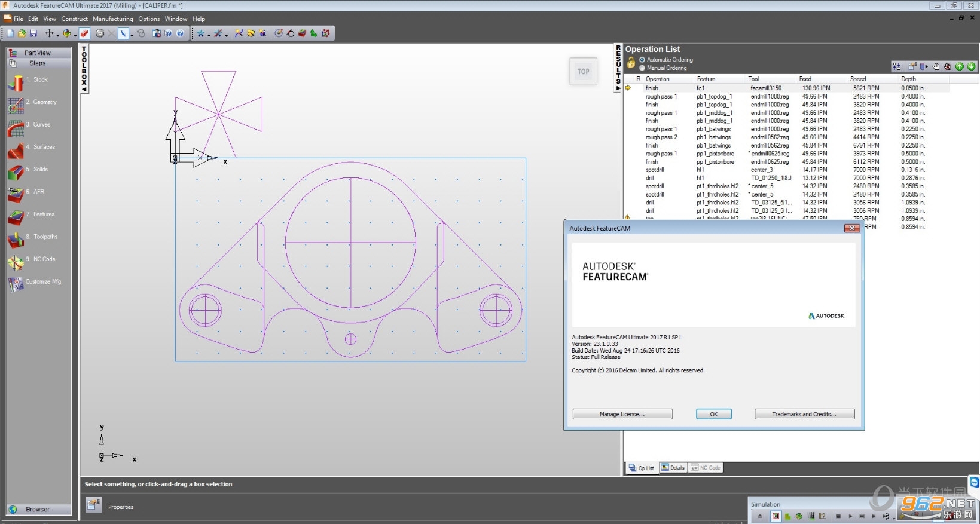Click the yellow folded surface toolbar icon
This screenshot has height=524, width=980.
point(251,33)
